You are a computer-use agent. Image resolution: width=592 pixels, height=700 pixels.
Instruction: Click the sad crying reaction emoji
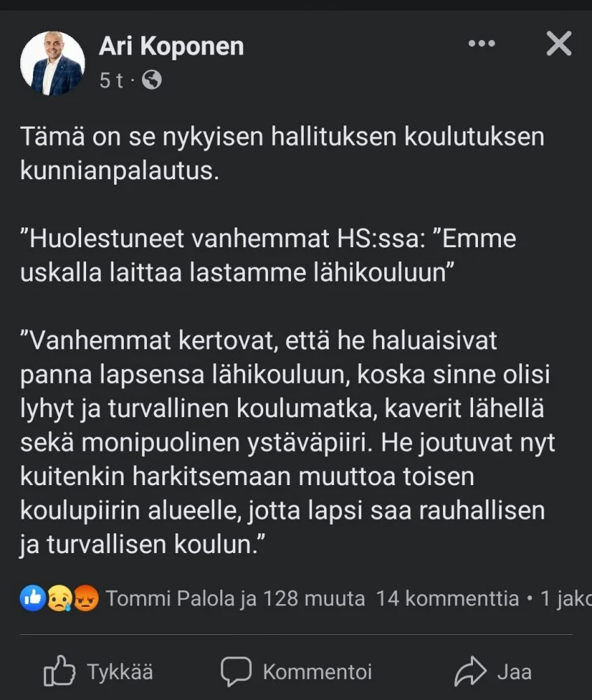tap(59, 598)
